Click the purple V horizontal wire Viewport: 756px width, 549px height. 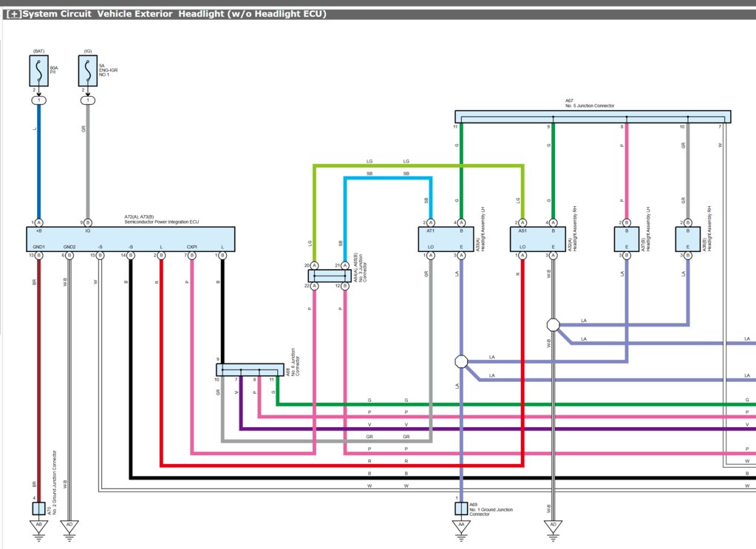pyautogui.click(x=497, y=429)
